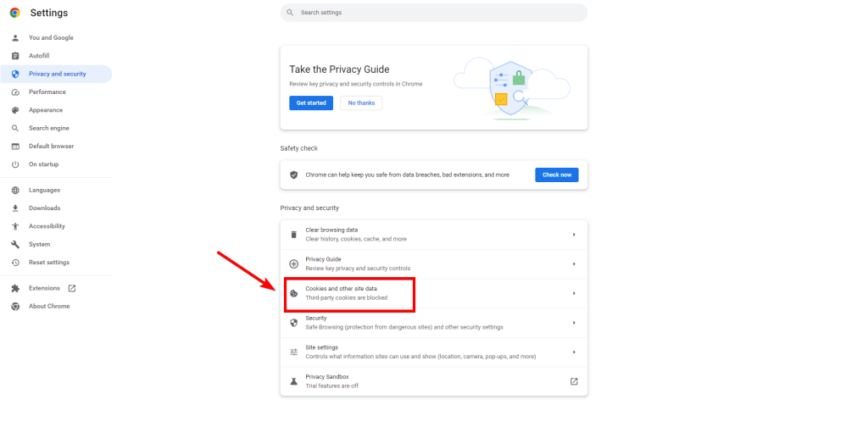Click the 'Take the Privacy Guide' heading
Viewport: 868px width, 438px height.
point(339,69)
